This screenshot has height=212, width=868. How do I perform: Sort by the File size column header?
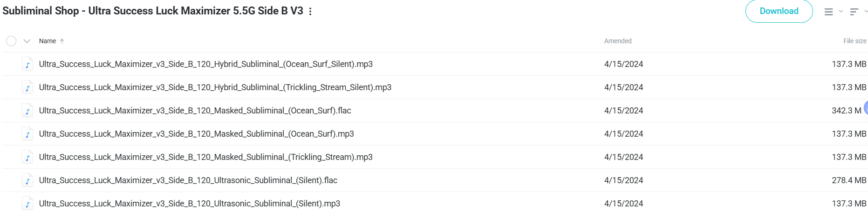855,41
